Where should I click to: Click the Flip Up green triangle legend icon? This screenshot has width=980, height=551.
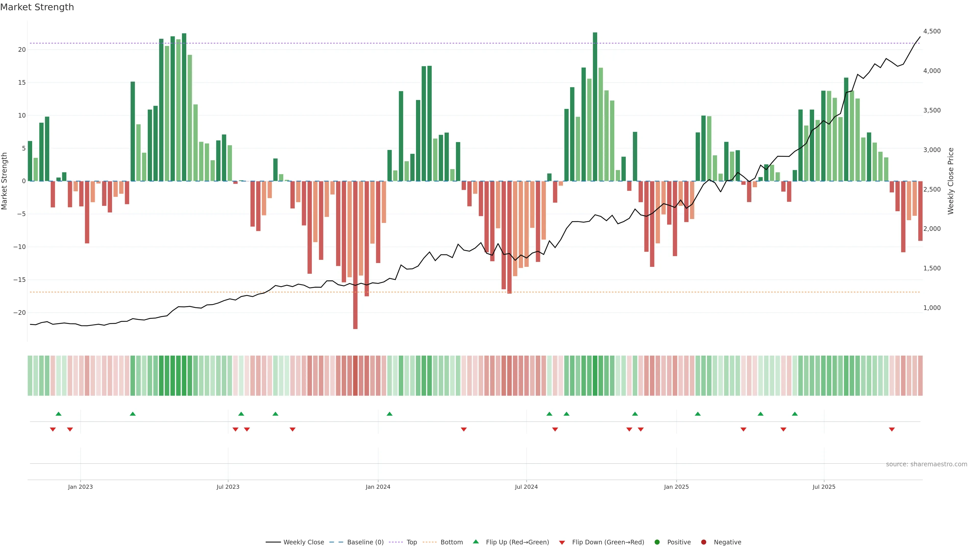(475, 542)
